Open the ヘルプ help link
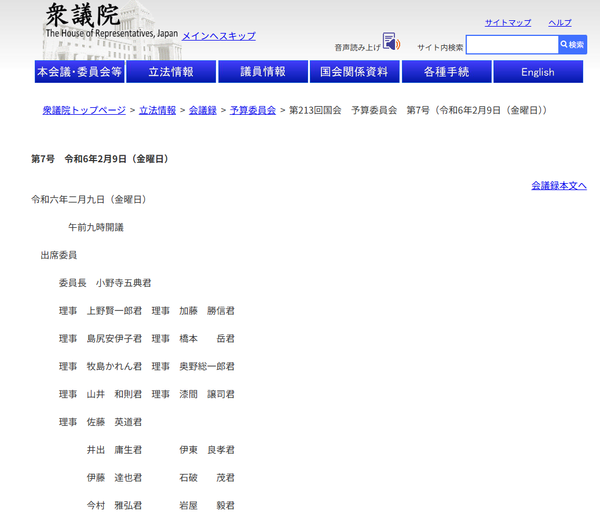 pyautogui.click(x=560, y=23)
